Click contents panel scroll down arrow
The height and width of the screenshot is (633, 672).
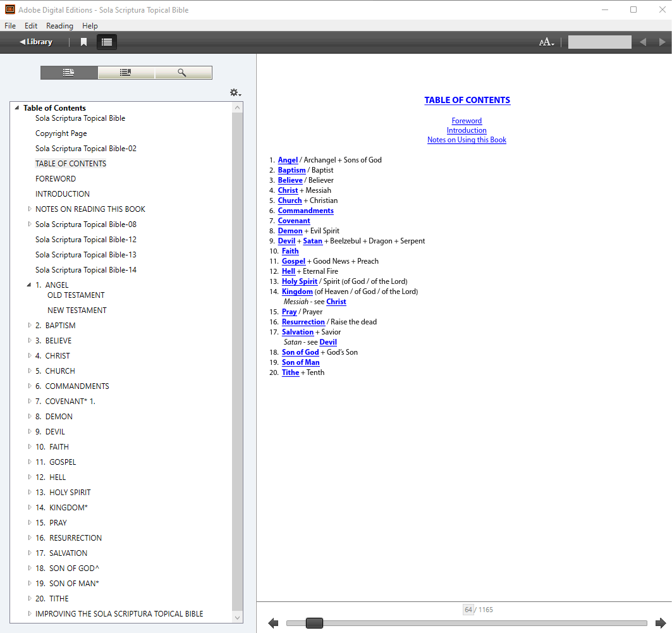238,618
